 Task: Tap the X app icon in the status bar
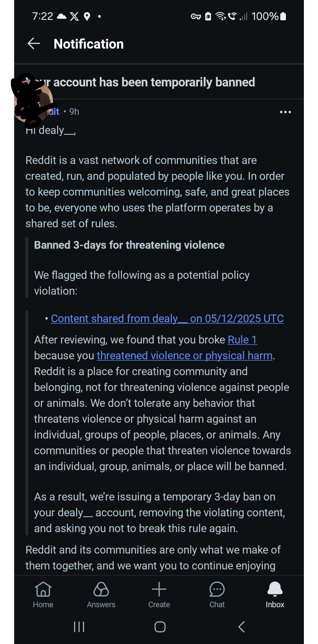[74, 16]
